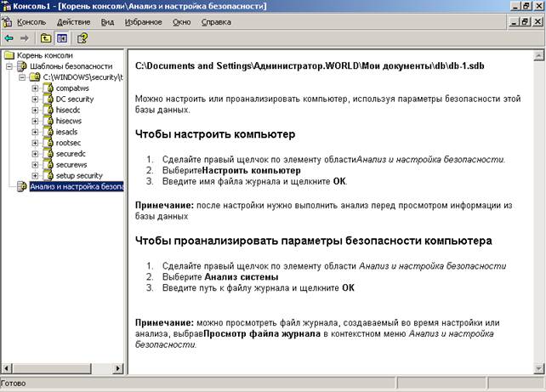
Task: Expand the rootsec template
Action: [35, 143]
